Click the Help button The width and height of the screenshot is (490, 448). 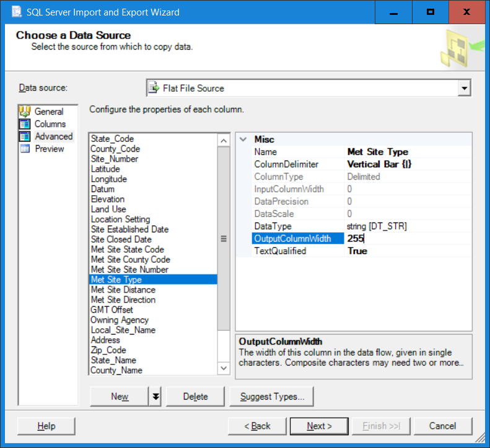coord(46,426)
